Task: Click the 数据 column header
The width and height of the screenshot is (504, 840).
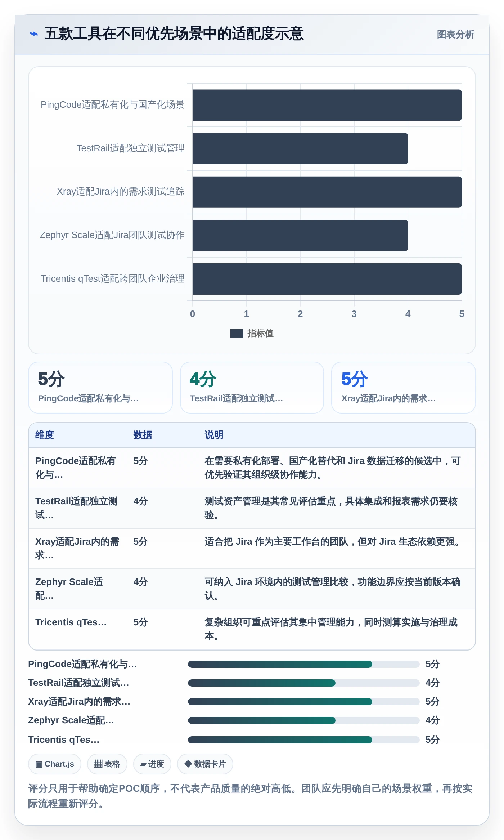Action: (143, 435)
